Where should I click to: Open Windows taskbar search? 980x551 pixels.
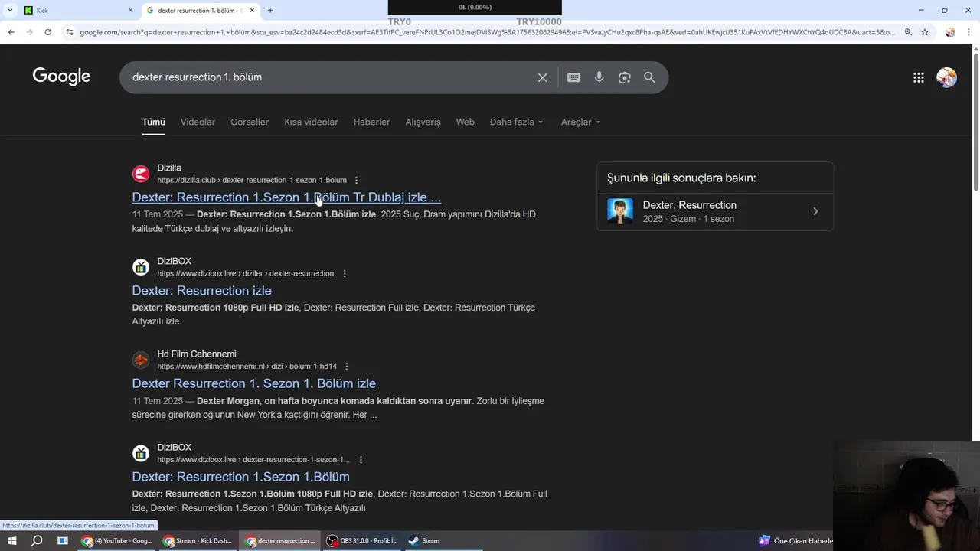click(x=37, y=540)
